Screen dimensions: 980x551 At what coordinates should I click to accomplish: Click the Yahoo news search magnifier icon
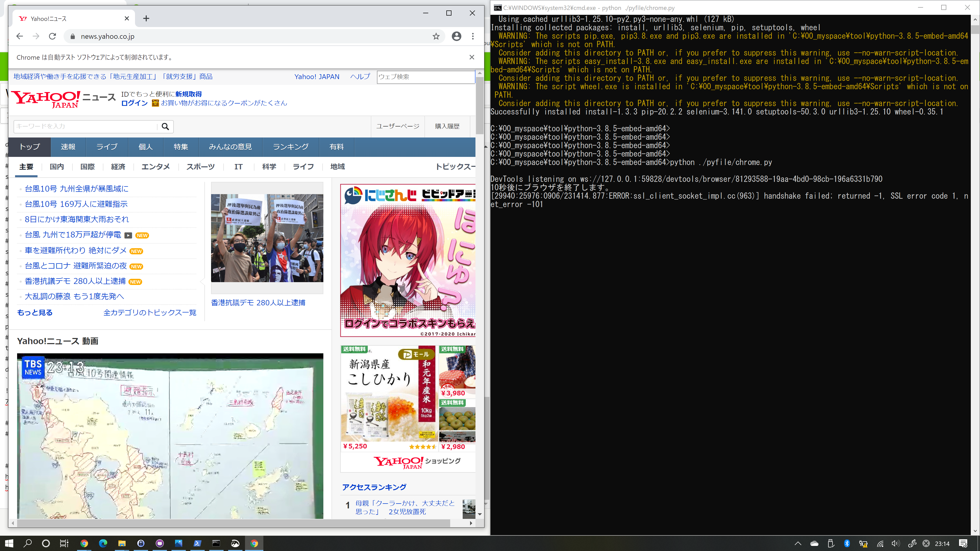pyautogui.click(x=165, y=126)
